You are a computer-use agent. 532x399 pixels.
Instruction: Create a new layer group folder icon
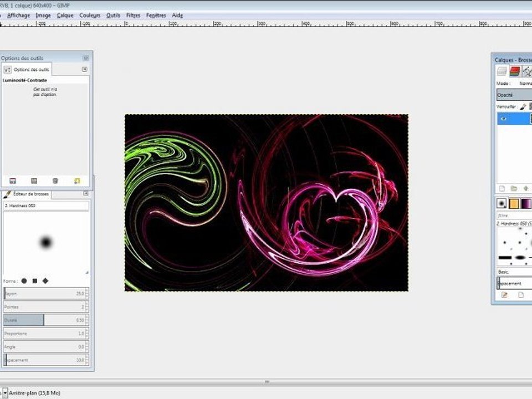[x=514, y=188]
